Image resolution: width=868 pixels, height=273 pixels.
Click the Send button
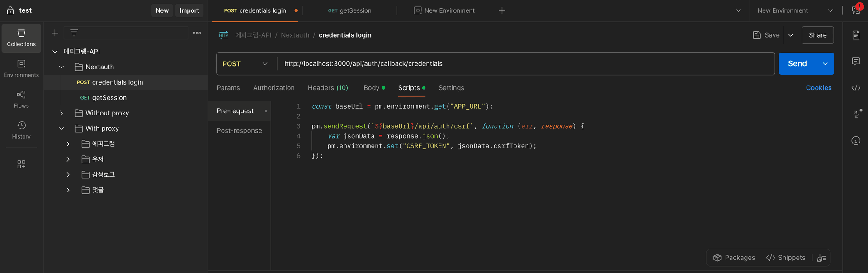click(797, 64)
